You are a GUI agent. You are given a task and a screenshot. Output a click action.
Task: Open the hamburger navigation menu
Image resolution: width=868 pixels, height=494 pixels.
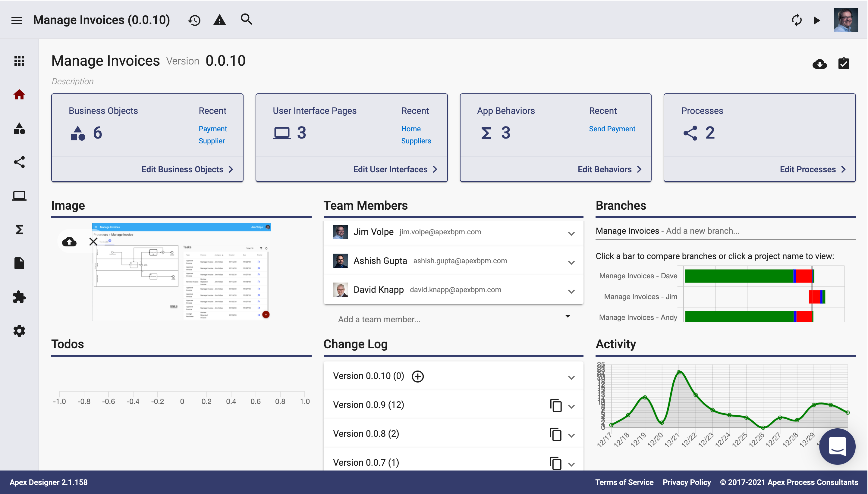[17, 20]
